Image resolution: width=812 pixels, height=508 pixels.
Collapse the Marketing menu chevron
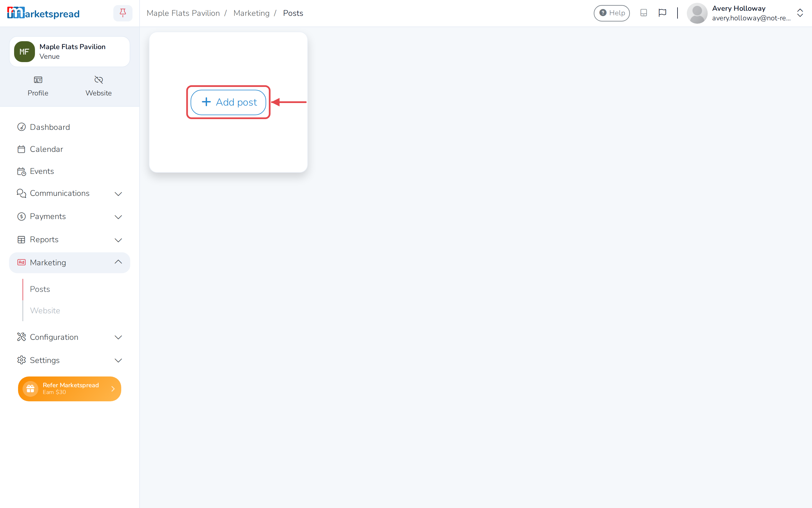pyautogui.click(x=118, y=262)
